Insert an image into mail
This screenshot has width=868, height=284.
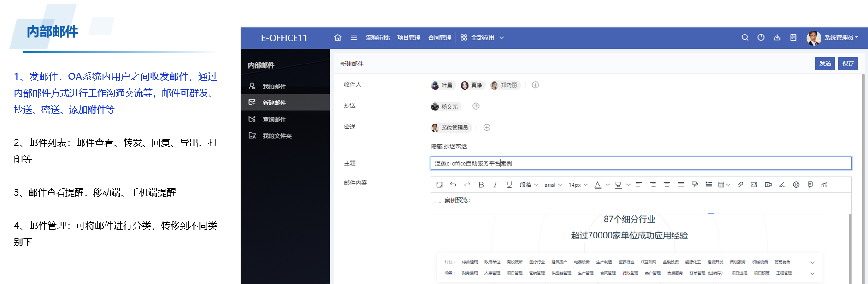coord(754,185)
